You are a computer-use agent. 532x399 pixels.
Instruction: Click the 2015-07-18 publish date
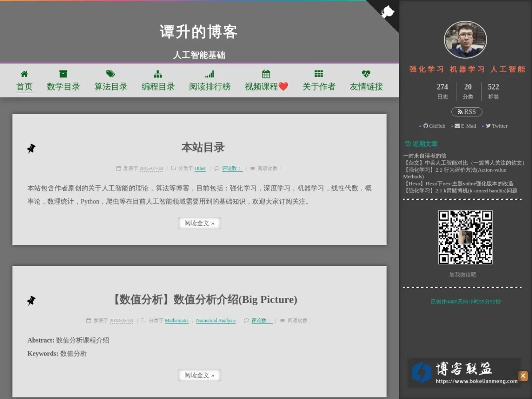click(x=151, y=168)
